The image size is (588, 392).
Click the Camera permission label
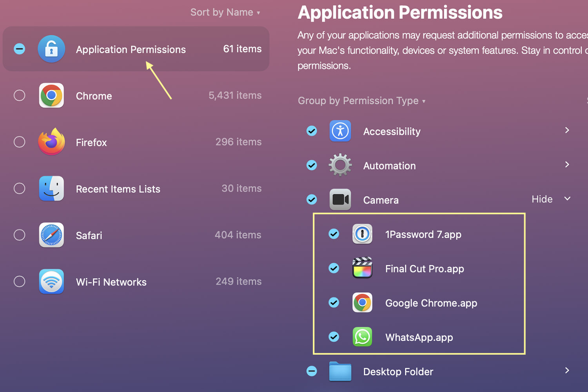381,201
